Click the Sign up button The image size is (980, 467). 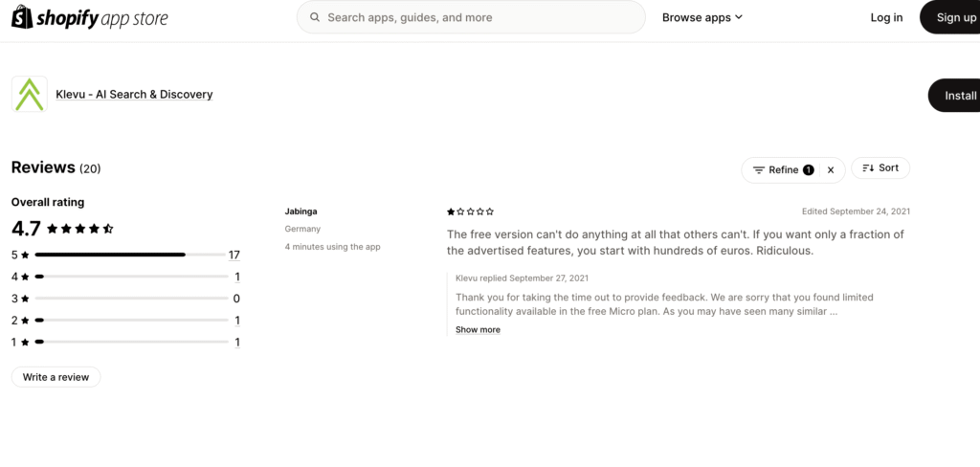pos(955,17)
